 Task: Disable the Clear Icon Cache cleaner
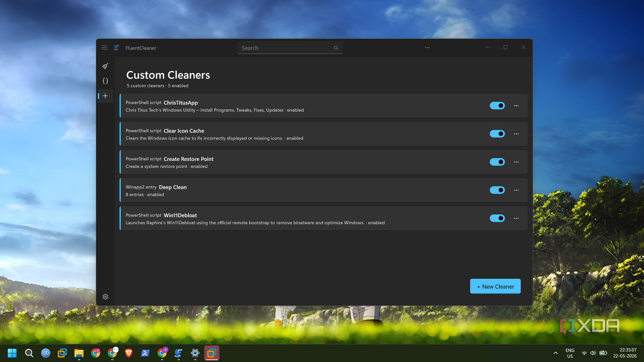(x=497, y=134)
